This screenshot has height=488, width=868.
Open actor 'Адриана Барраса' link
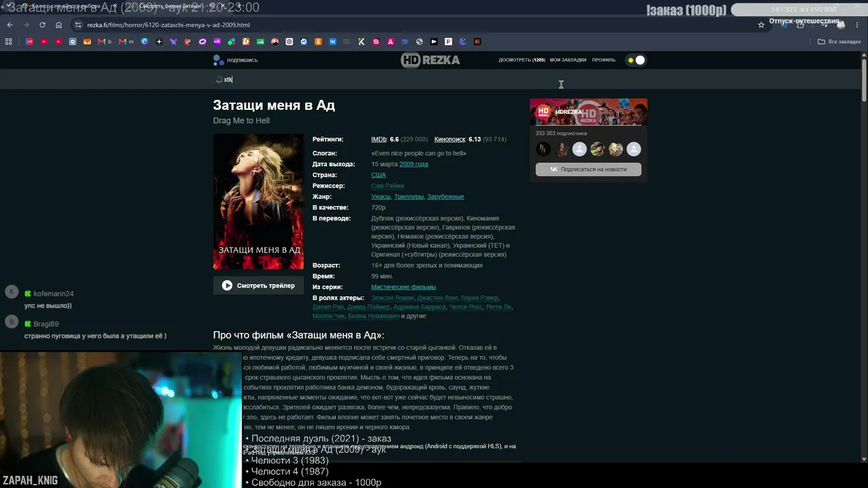(x=420, y=307)
